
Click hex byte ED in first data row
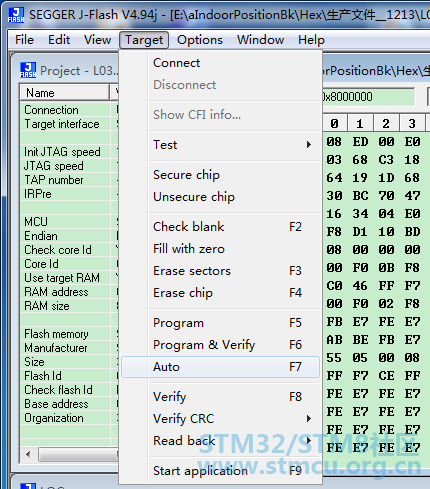(360, 142)
